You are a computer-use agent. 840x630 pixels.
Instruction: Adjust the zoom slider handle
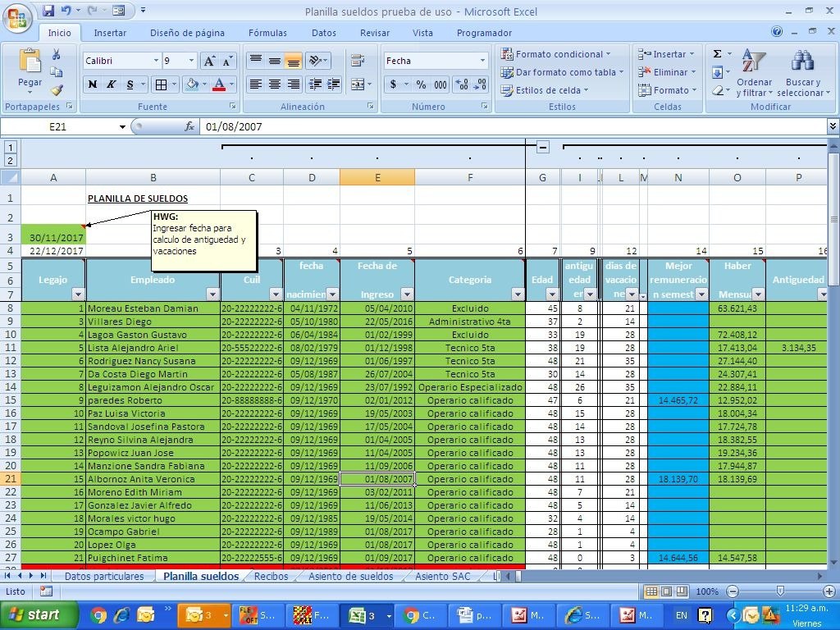click(780, 591)
